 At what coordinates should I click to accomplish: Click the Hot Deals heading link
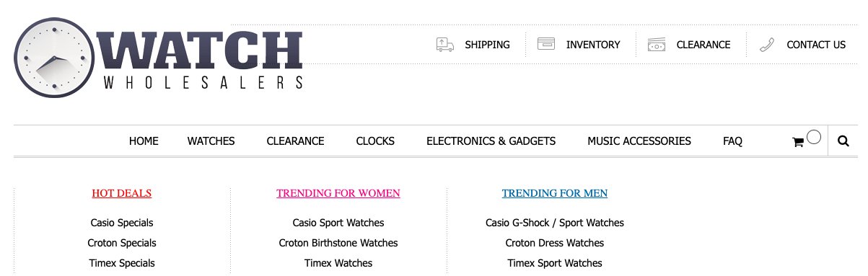tap(122, 193)
